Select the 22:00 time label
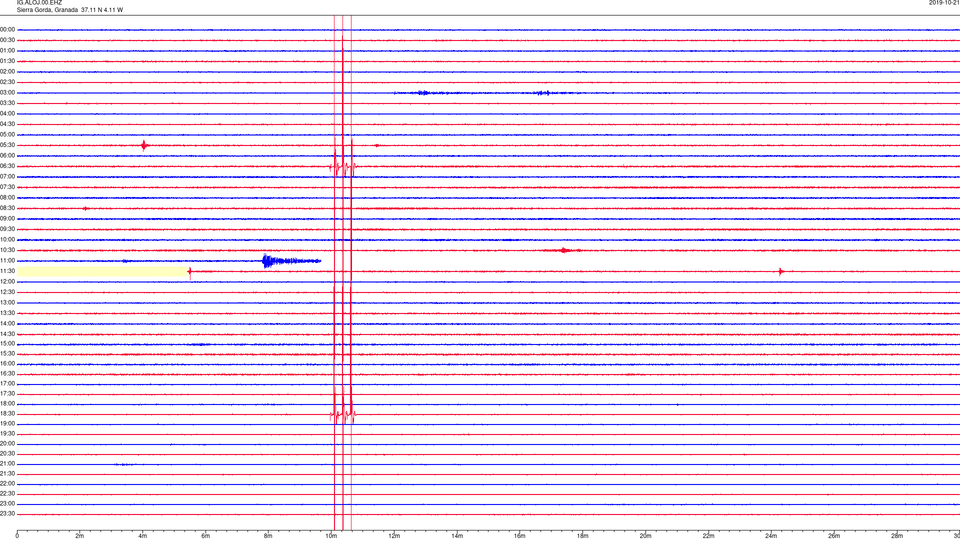This screenshot has height=540, width=960. tap(7, 484)
